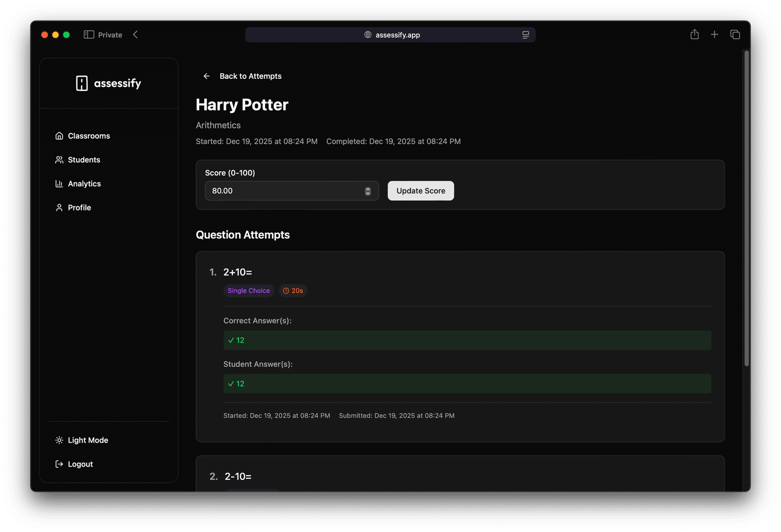
Task: Click the browser back chevron
Action: pyautogui.click(x=135, y=35)
